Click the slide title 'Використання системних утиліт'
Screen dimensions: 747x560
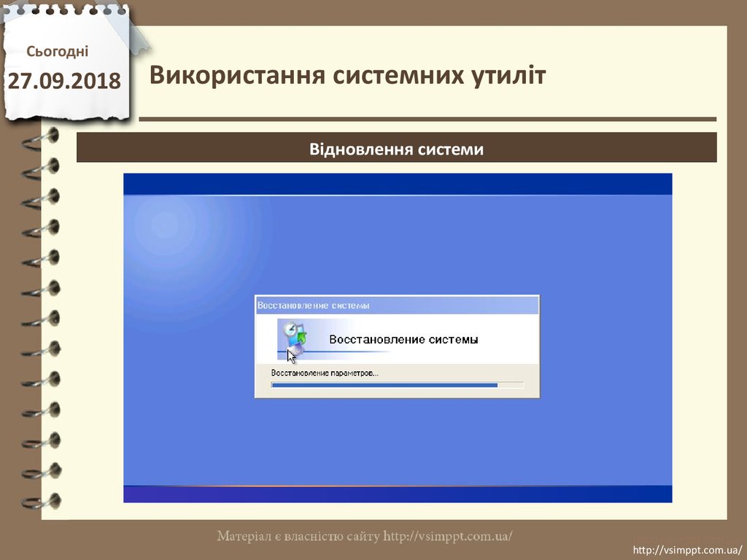[348, 75]
